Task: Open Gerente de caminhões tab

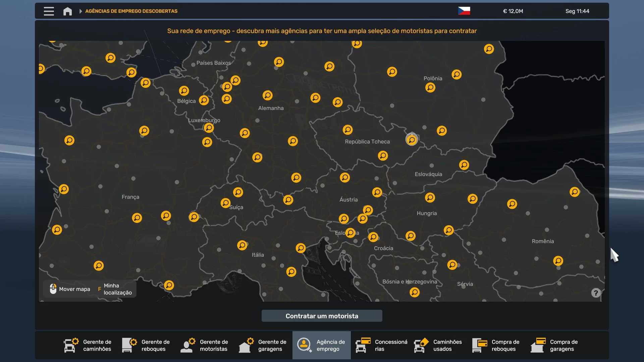Action: 88,345
